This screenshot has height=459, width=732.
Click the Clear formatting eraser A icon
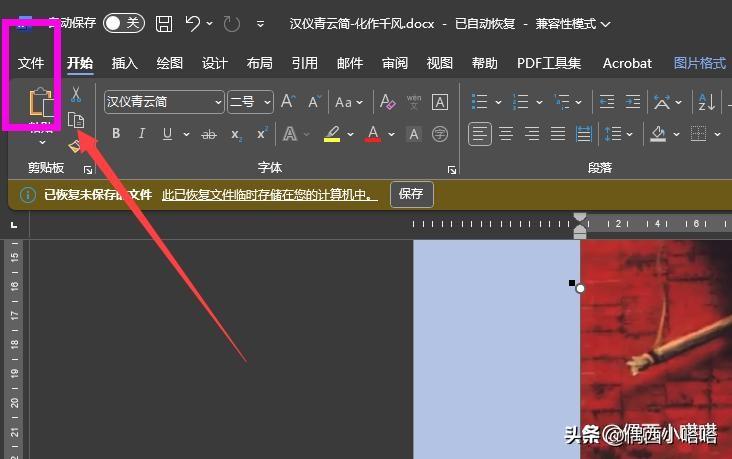click(387, 101)
